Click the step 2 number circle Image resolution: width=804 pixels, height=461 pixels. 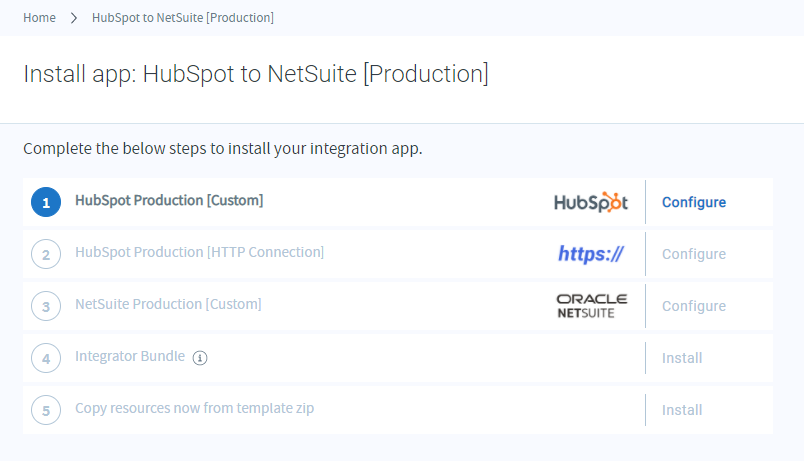[46, 254]
